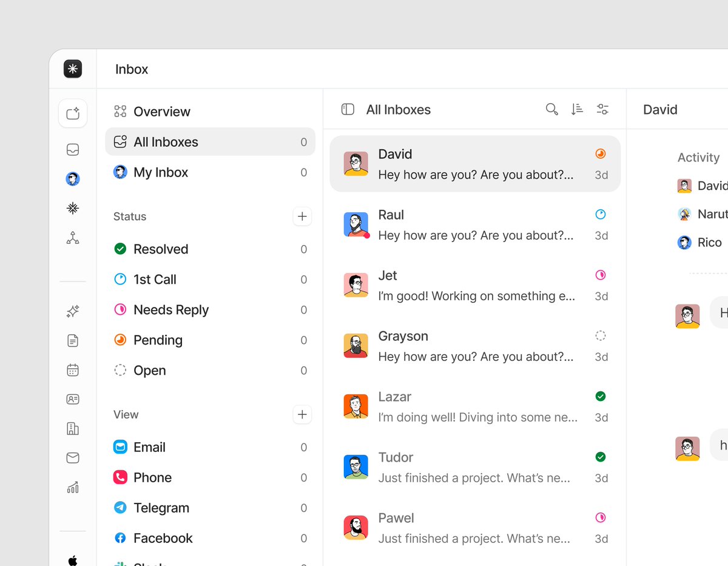Click the sort order icon
The height and width of the screenshot is (566, 728).
[577, 109]
